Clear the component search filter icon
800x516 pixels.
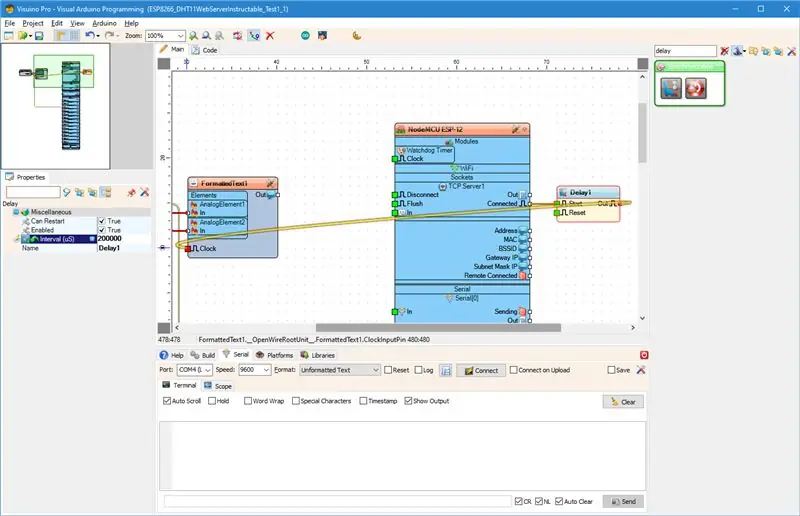tap(724, 51)
